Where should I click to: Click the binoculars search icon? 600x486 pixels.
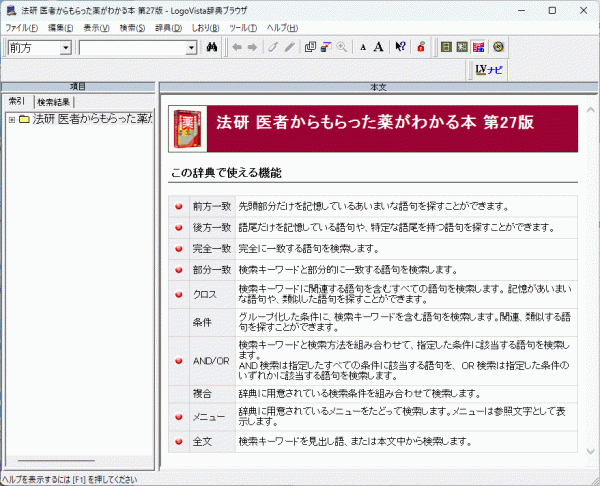[x=212, y=47]
